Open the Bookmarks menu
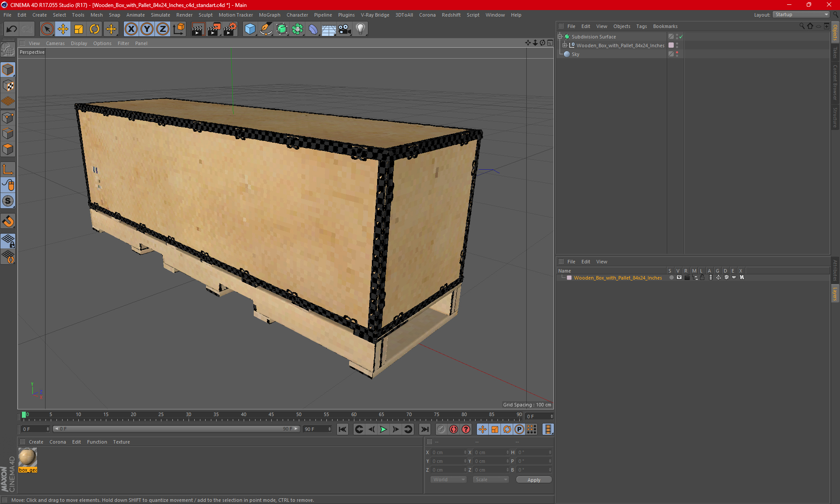840x504 pixels. [x=665, y=26]
